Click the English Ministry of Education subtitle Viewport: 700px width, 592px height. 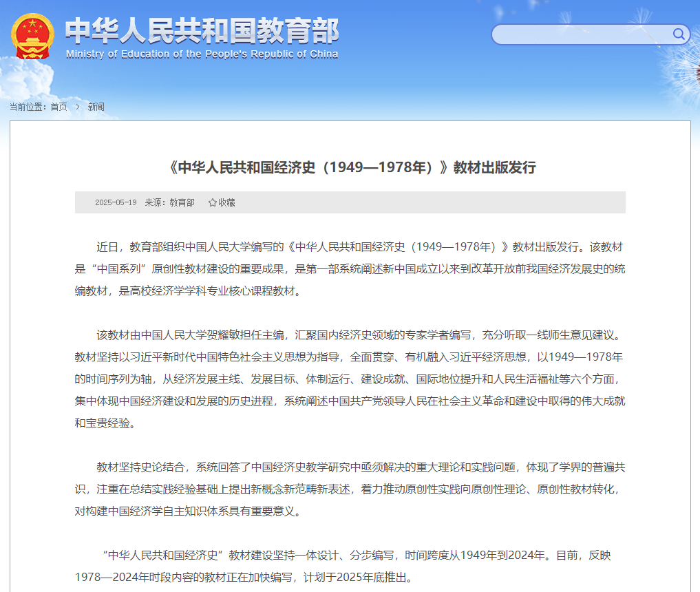click(202, 54)
